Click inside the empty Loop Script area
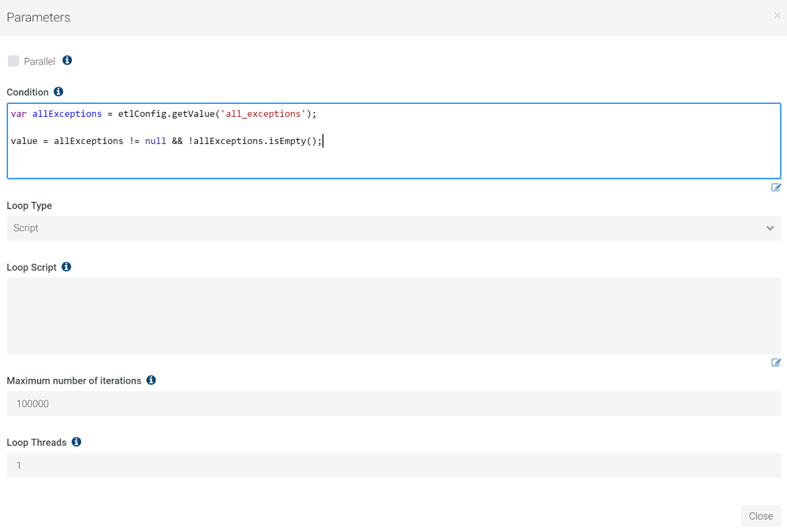This screenshot has height=532, width=787. 393,316
